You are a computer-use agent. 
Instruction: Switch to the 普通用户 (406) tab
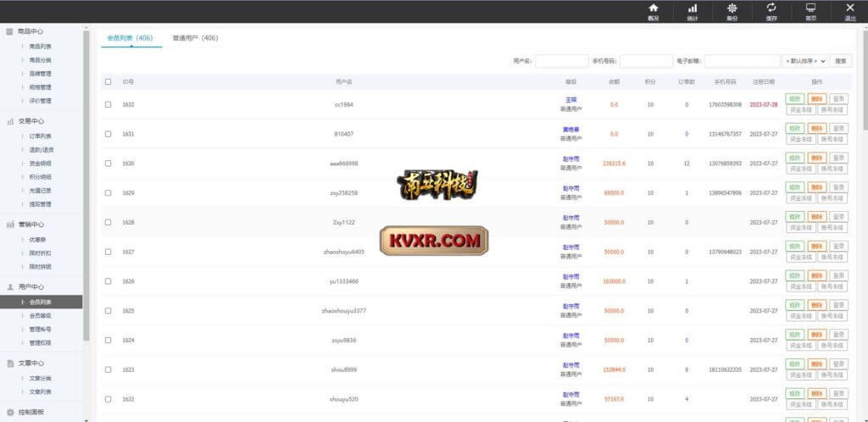pyautogui.click(x=195, y=38)
